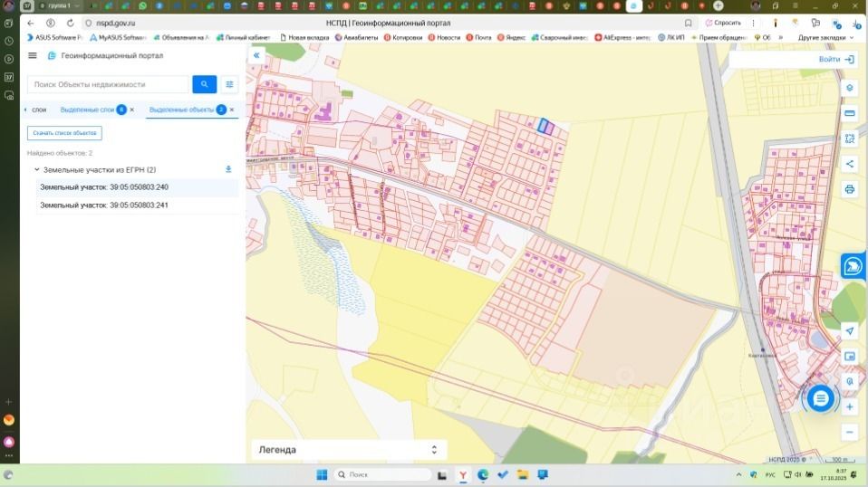
Task: Click the share map icon
Action: pyautogui.click(x=850, y=164)
